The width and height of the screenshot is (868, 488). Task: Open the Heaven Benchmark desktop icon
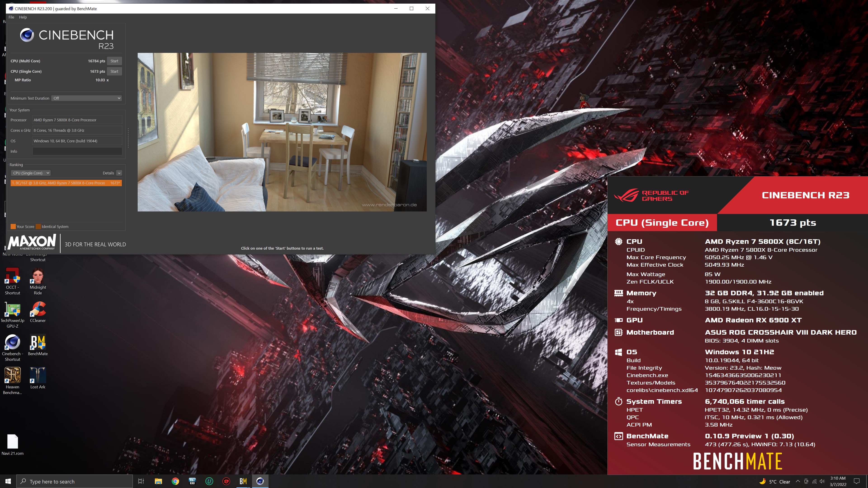tap(12, 380)
